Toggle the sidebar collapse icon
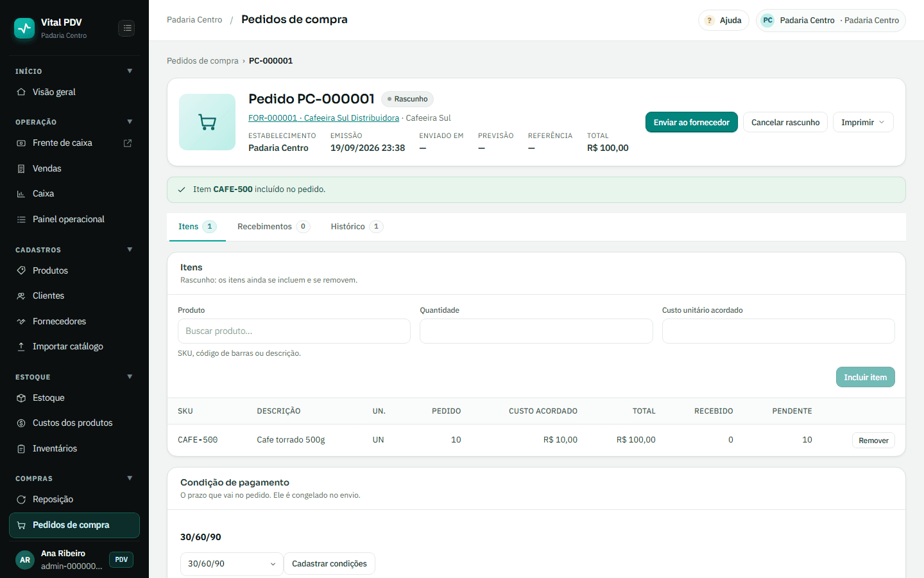924x578 pixels. click(127, 28)
